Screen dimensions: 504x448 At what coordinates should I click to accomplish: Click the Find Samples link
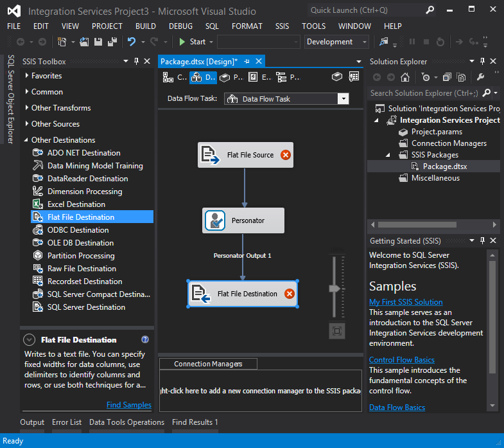[x=128, y=405]
